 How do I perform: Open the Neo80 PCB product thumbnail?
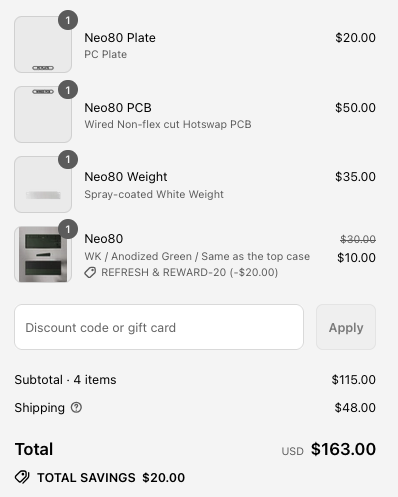coord(43,114)
